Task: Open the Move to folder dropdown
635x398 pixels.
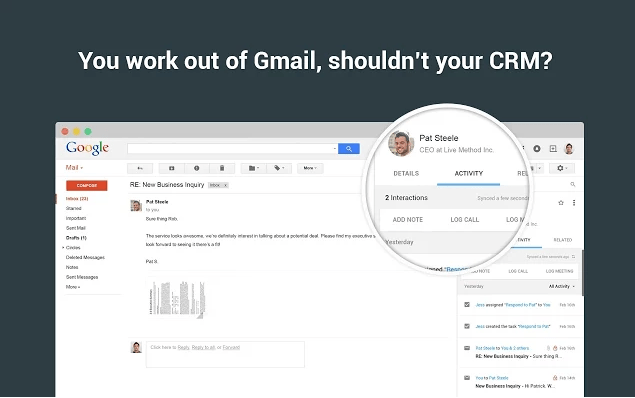Action: (254, 168)
